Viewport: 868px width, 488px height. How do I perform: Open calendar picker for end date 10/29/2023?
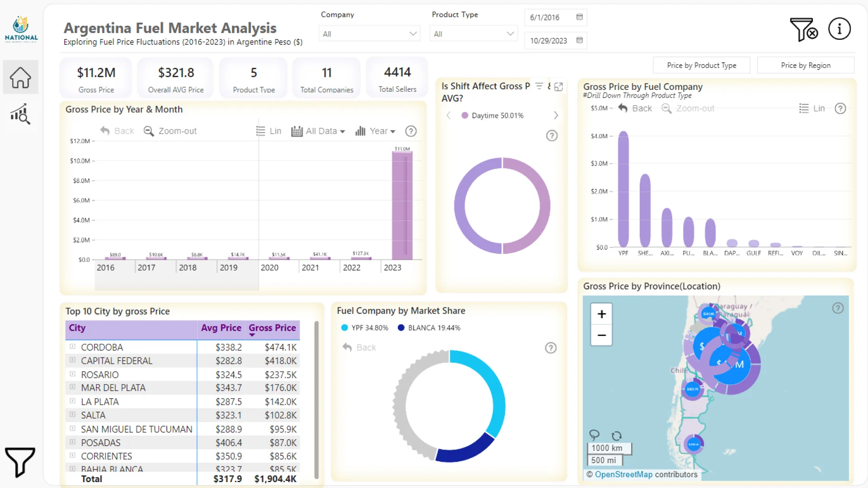(579, 41)
